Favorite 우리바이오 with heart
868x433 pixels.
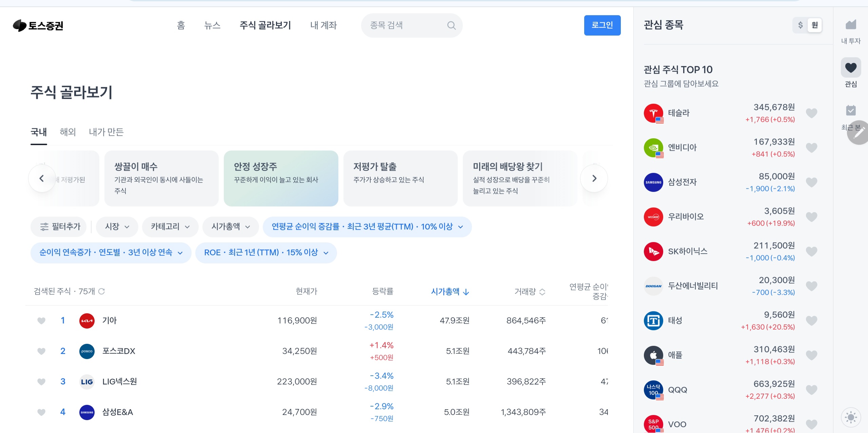[811, 217]
